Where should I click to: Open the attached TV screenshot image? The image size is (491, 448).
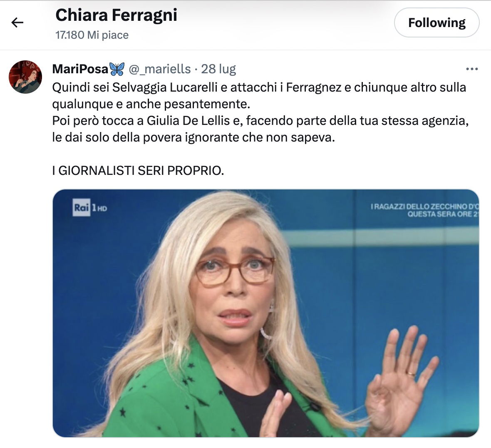[x=266, y=313]
